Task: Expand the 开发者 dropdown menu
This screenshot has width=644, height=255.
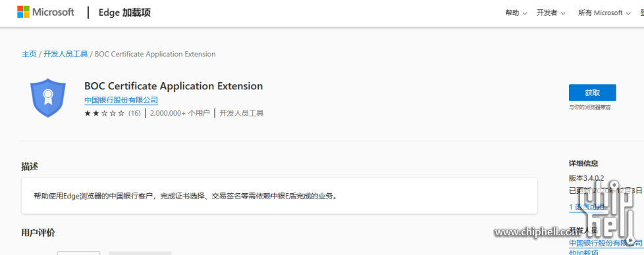Action: tap(551, 12)
